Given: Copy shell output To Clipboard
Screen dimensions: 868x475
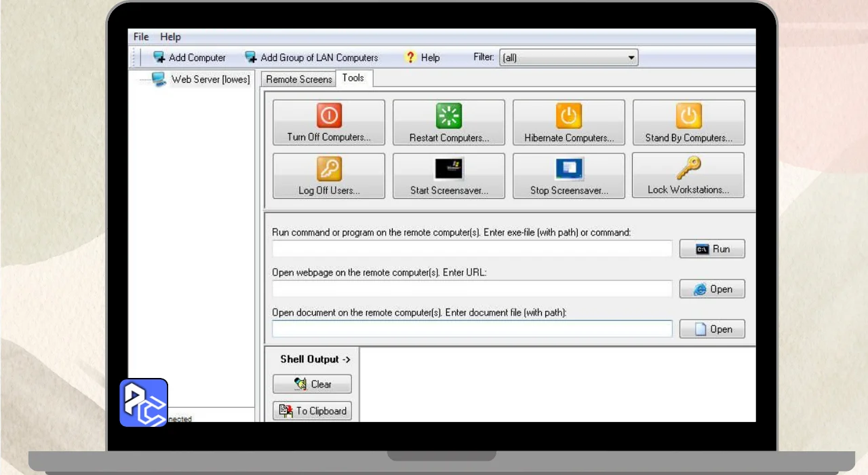Looking at the screenshot, I should [312, 411].
